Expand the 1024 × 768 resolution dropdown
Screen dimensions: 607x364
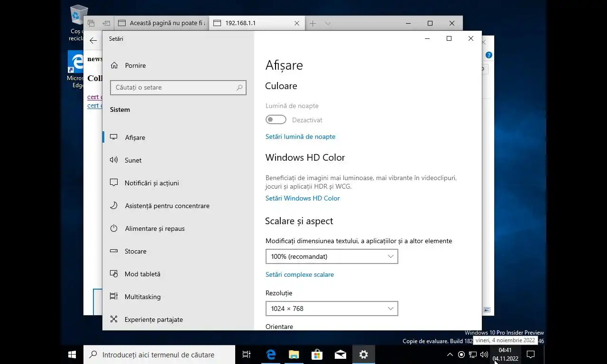point(331,309)
